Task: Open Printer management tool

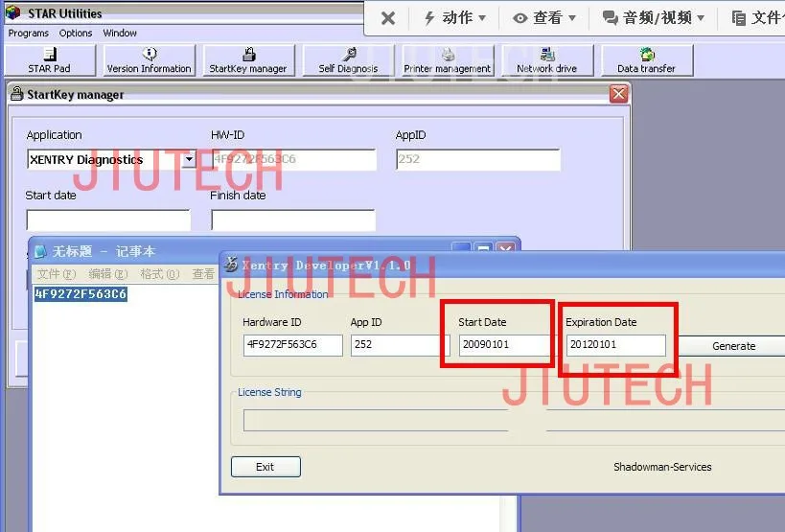Action: [448, 60]
